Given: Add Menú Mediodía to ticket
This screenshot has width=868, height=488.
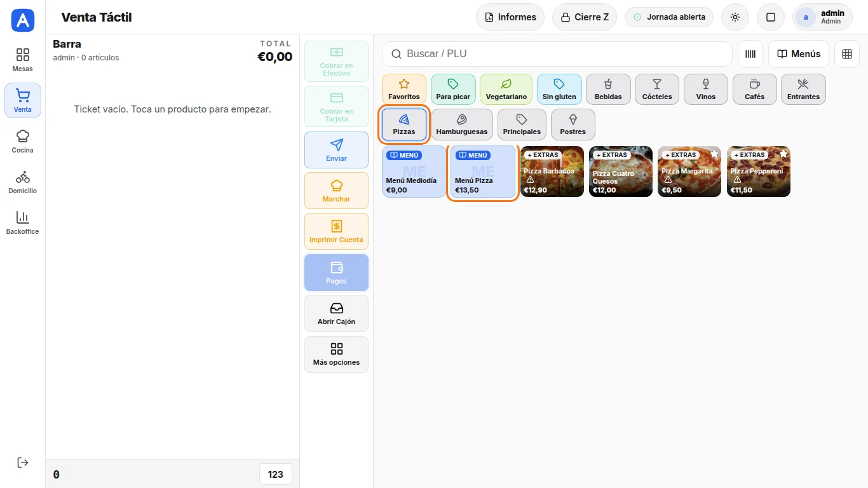Looking at the screenshot, I should coord(414,172).
